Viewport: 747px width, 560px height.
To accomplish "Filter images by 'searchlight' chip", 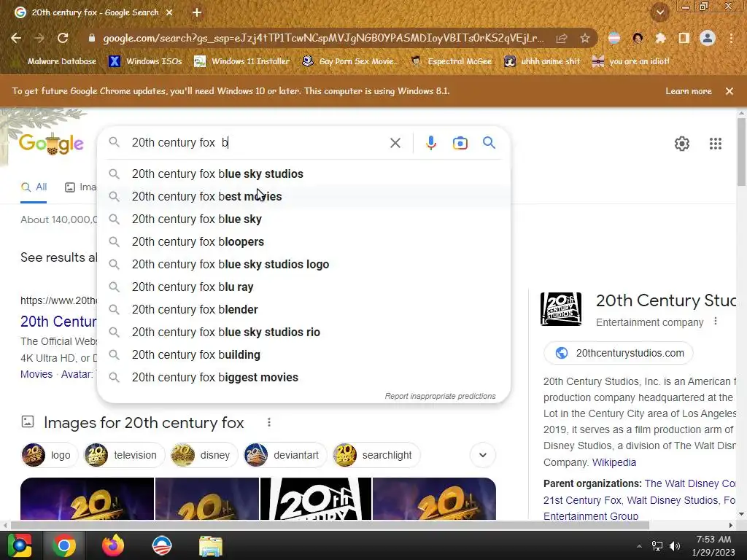I will 376,455.
